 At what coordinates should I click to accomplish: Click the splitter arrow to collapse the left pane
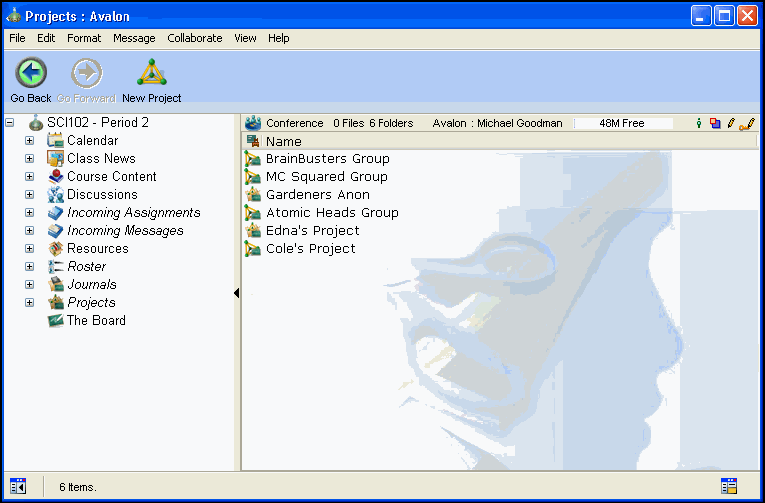tap(237, 293)
